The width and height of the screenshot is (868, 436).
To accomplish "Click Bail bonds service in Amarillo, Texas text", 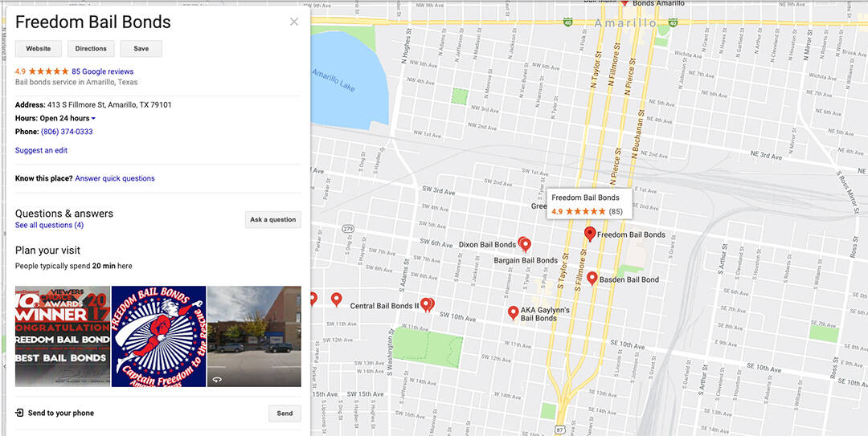I will [x=76, y=82].
